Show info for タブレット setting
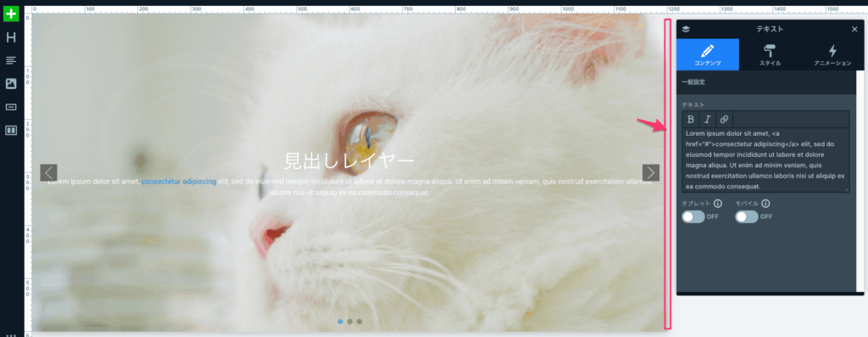 click(718, 204)
